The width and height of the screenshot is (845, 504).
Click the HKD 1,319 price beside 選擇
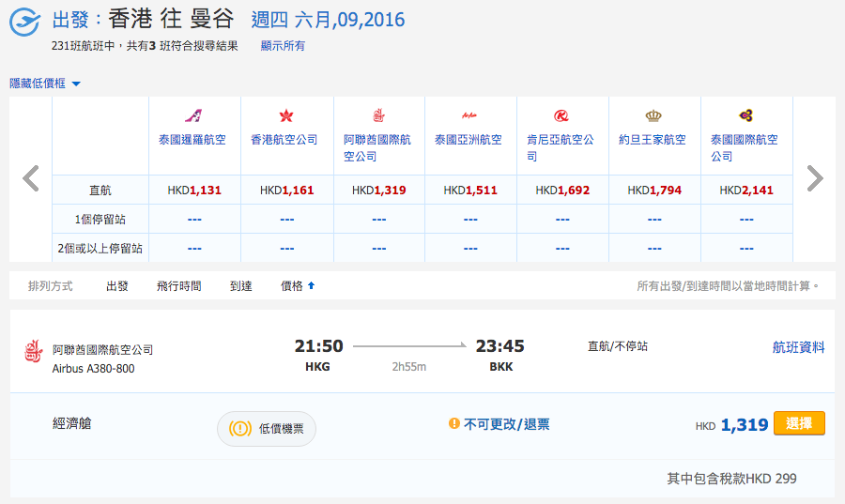point(731,425)
